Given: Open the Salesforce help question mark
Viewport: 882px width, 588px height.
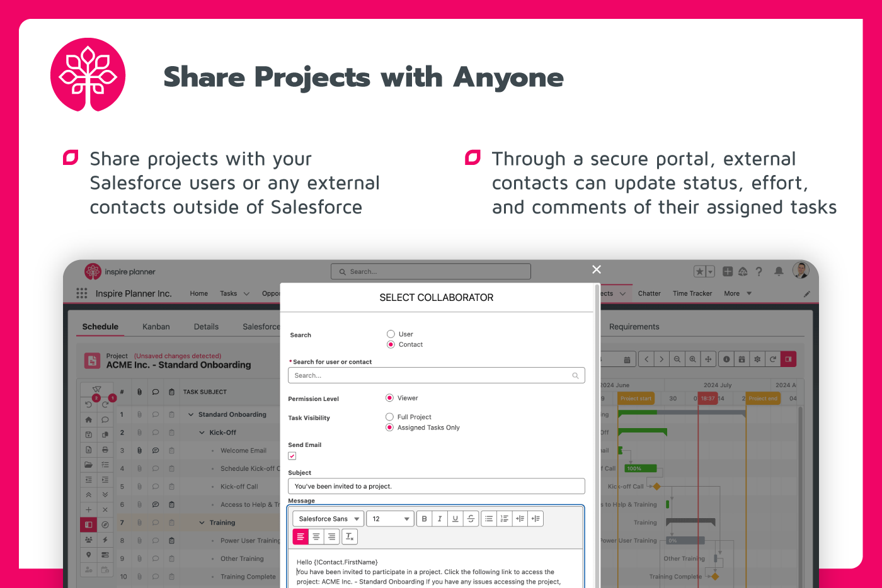Looking at the screenshot, I should click(x=759, y=271).
